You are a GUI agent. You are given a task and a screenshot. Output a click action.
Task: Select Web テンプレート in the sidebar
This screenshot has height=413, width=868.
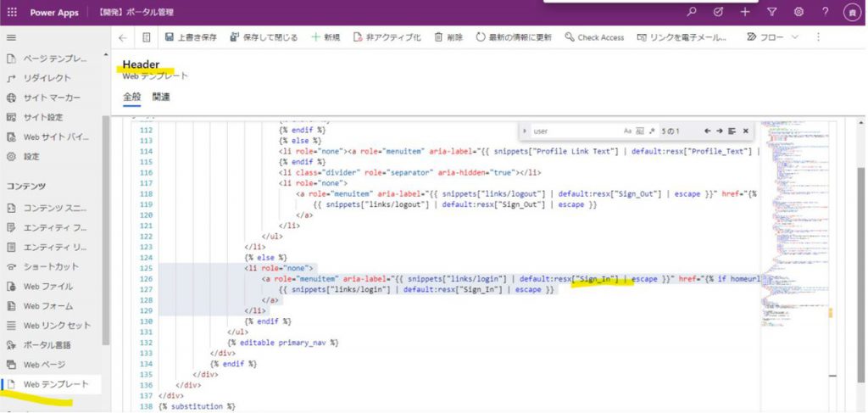pos(51,384)
